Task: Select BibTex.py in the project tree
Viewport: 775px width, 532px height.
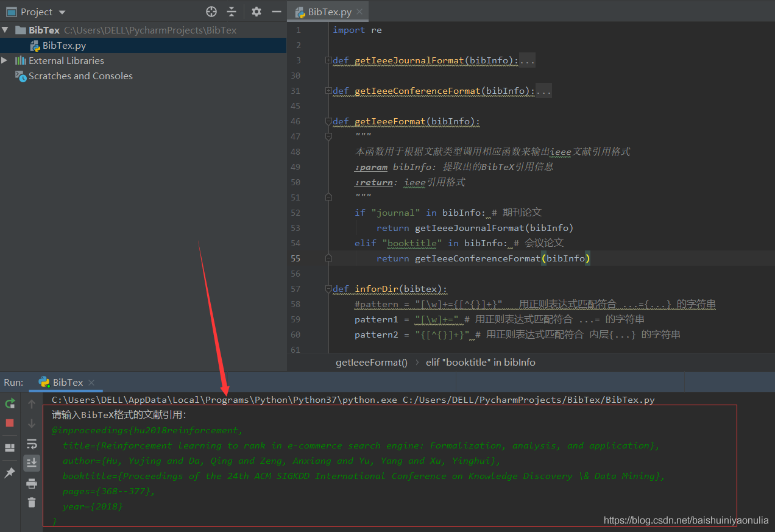Action: click(x=64, y=45)
